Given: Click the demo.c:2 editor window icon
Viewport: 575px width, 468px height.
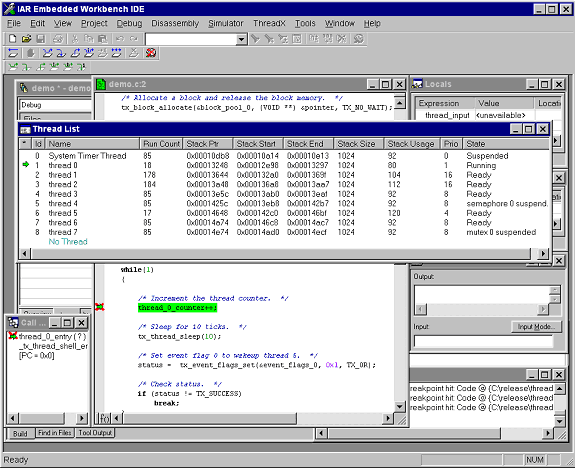Looking at the screenshot, I should [x=101, y=84].
